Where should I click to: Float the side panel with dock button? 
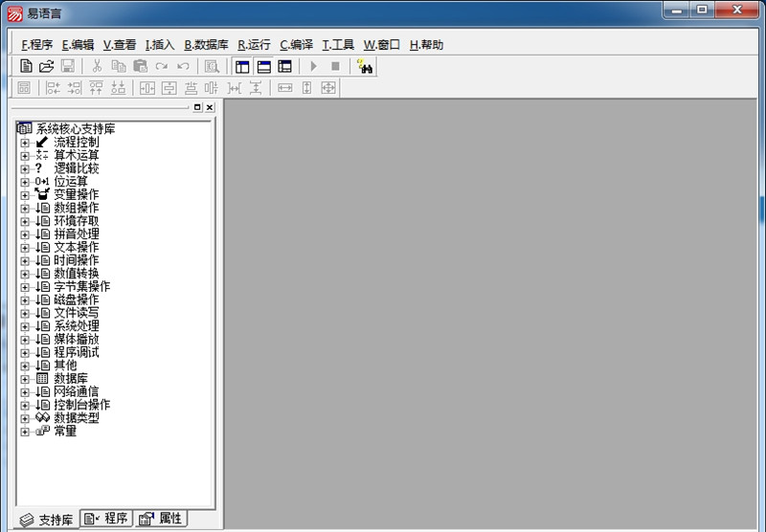pyautogui.click(x=197, y=107)
